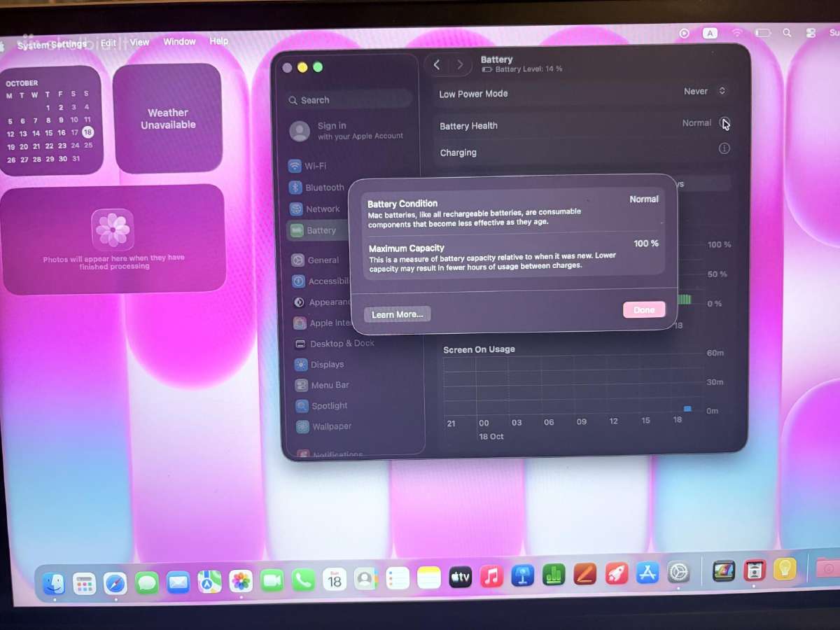Viewport: 840px width, 630px height.
Task: Select Menu Bar in the sidebar
Action: coord(322,385)
